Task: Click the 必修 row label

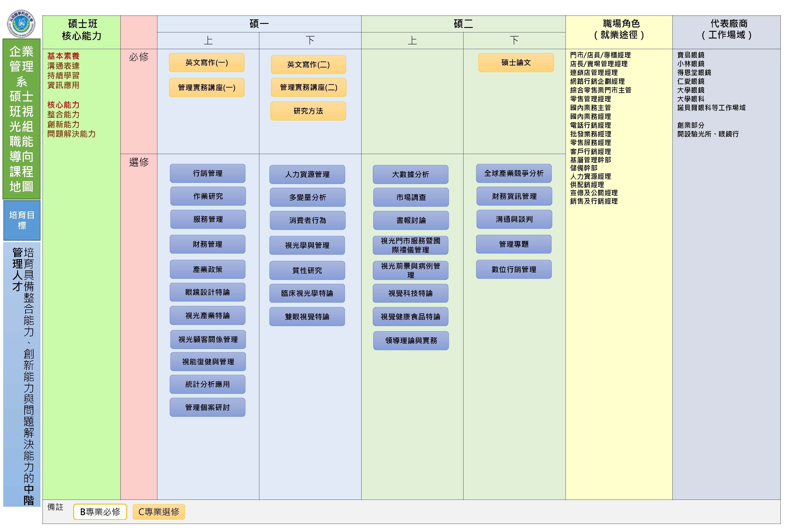Action: [139, 57]
